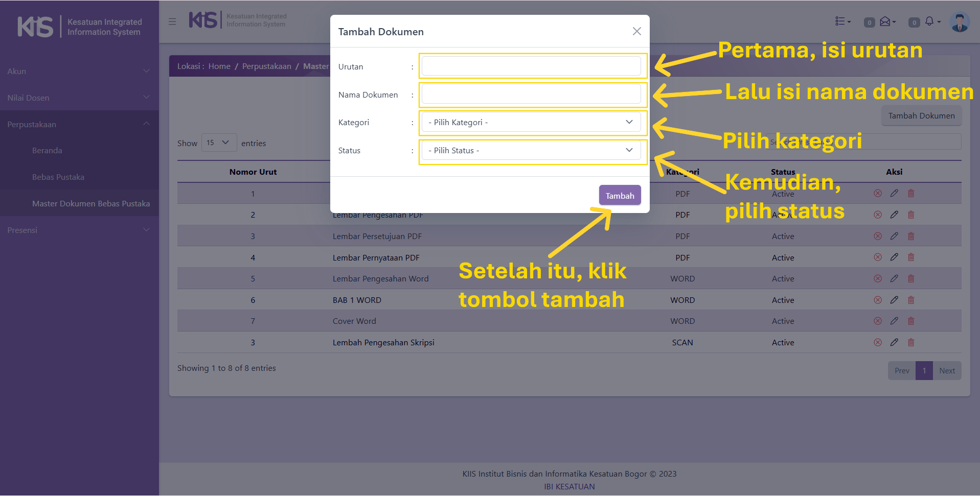Click the Tambah button in dialog
Screen dimensions: 980x496
[620, 195]
